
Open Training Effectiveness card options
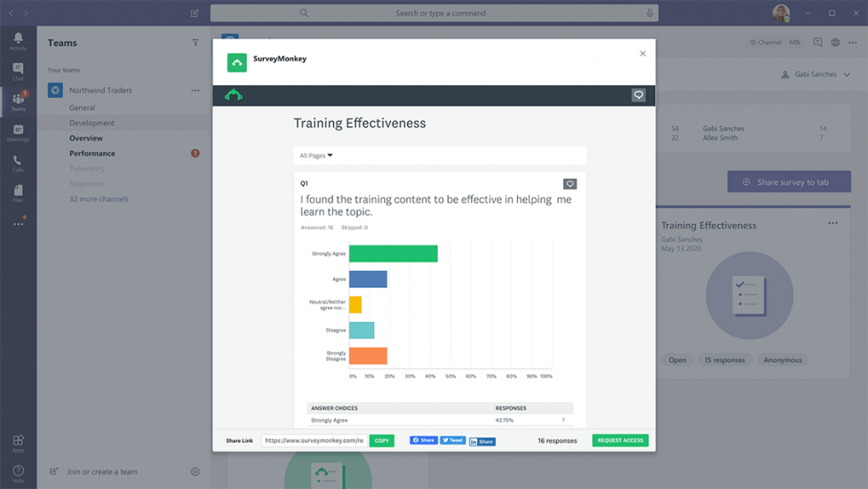point(833,223)
